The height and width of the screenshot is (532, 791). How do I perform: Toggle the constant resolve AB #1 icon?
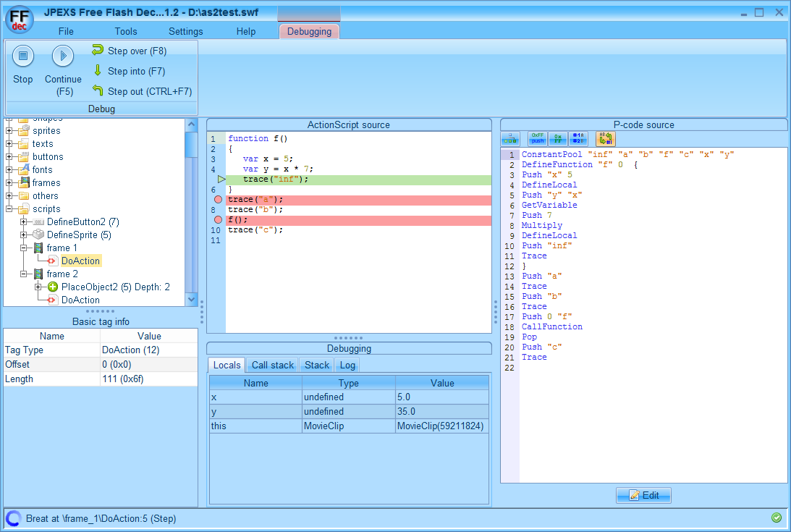605,138
